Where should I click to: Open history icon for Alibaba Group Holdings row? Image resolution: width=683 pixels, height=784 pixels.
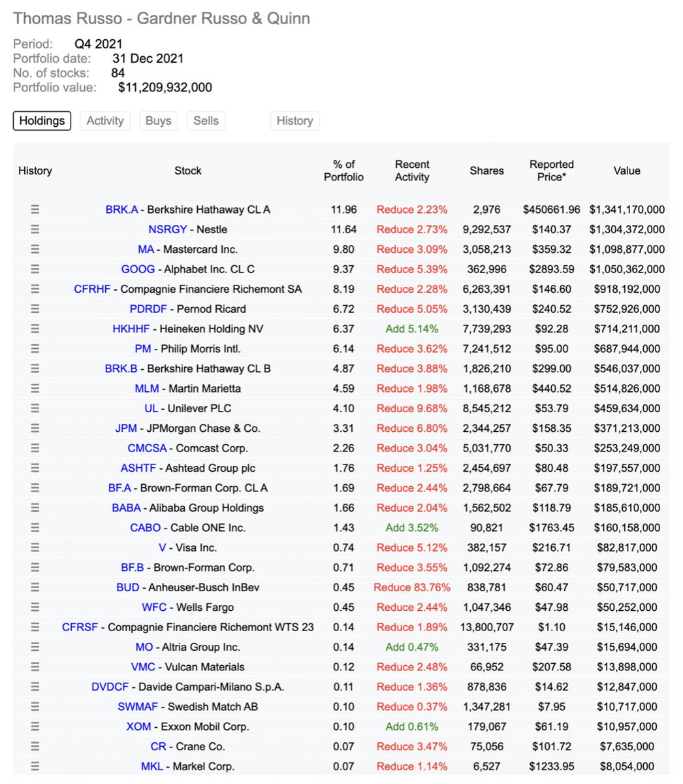coord(35,508)
